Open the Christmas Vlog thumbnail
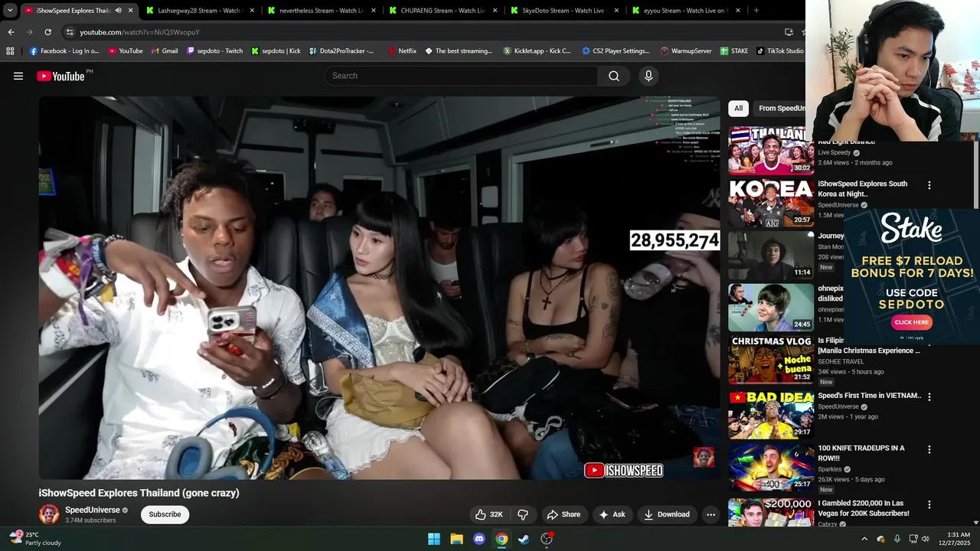The height and width of the screenshot is (551, 980). (771, 360)
